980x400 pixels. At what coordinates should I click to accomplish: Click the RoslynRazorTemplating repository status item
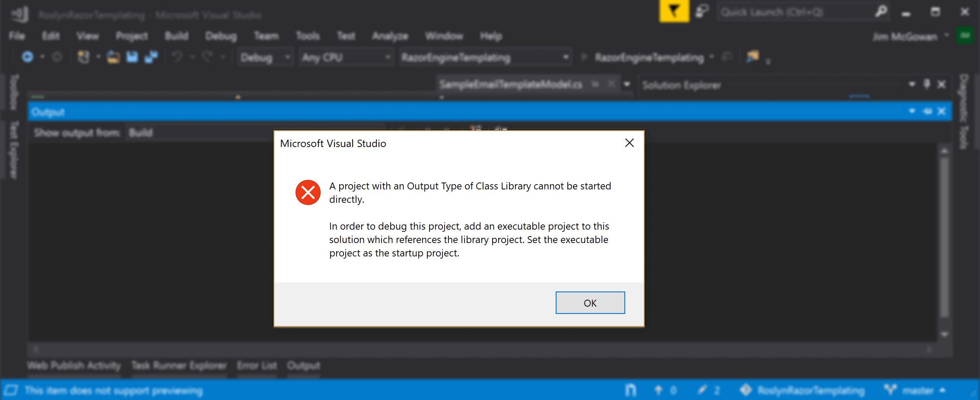click(802, 390)
